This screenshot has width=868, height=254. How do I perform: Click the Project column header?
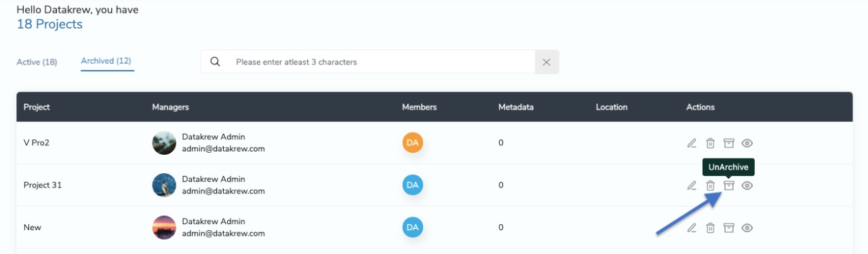pos(37,107)
